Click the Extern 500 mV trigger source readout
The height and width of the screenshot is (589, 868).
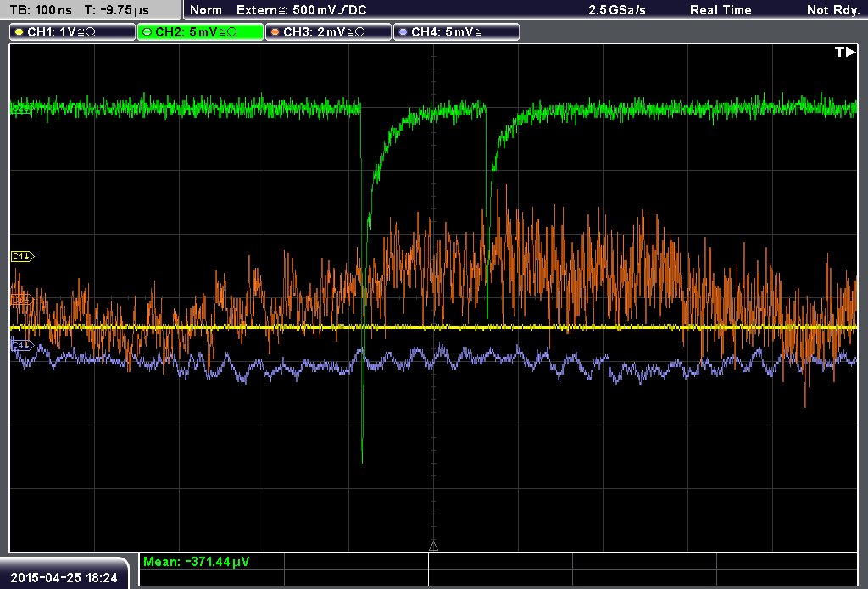coord(302,10)
